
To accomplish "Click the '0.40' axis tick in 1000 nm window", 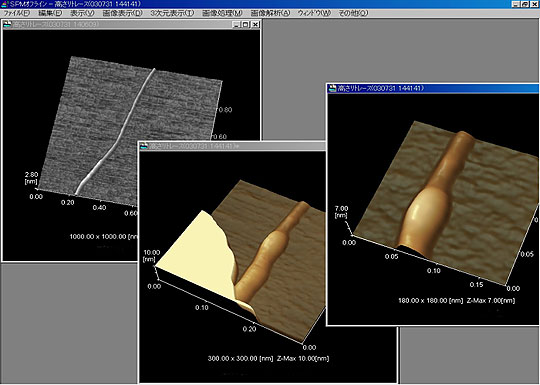I will click(99, 208).
